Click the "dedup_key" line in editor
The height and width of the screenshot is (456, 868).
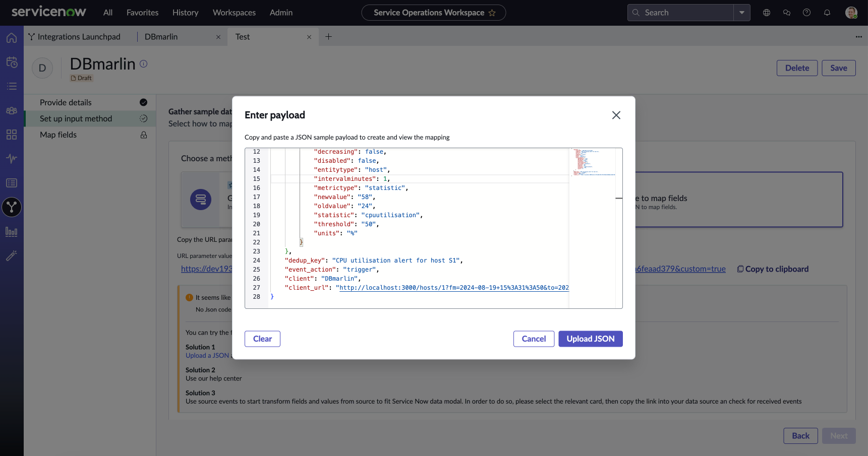(x=374, y=260)
